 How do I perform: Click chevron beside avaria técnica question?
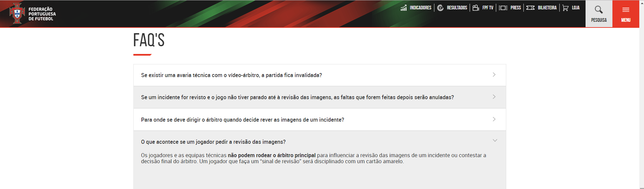(x=494, y=75)
